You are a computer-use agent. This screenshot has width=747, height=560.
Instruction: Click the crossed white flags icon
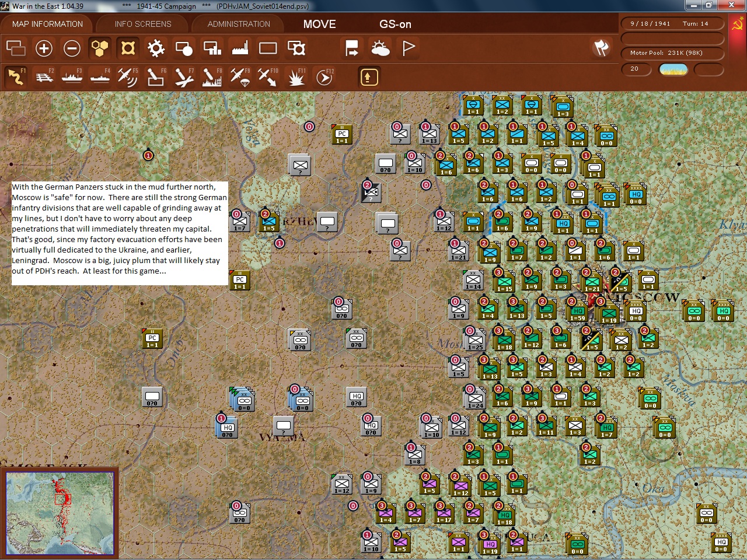pyautogui.click(x=601, y=48)
